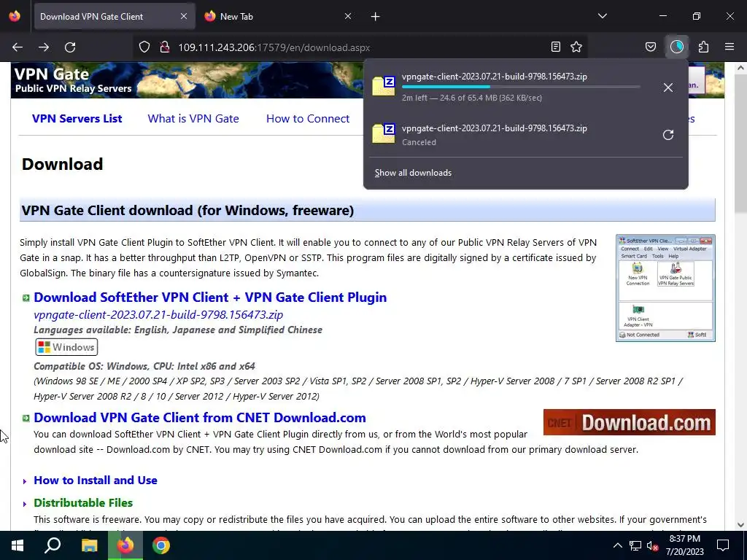Screen dimensions: 747x560
Task: Reload the current page
Action: click(70, 47)
